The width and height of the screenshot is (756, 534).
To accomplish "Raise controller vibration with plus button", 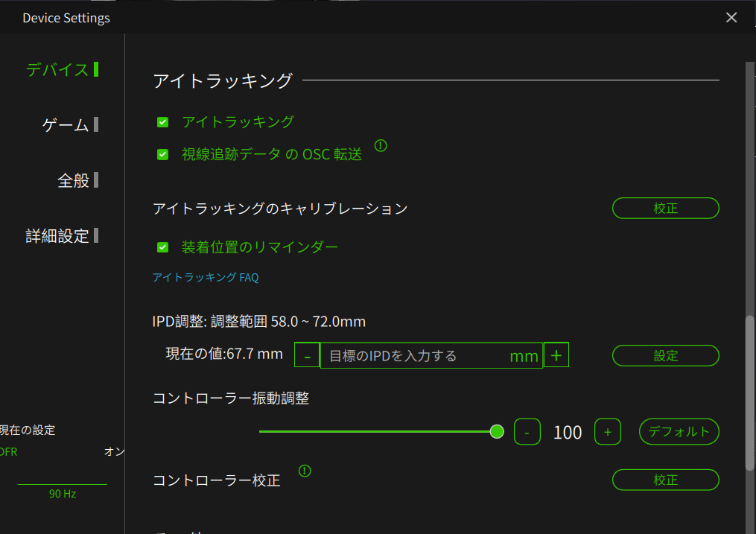I will point(607,432).
